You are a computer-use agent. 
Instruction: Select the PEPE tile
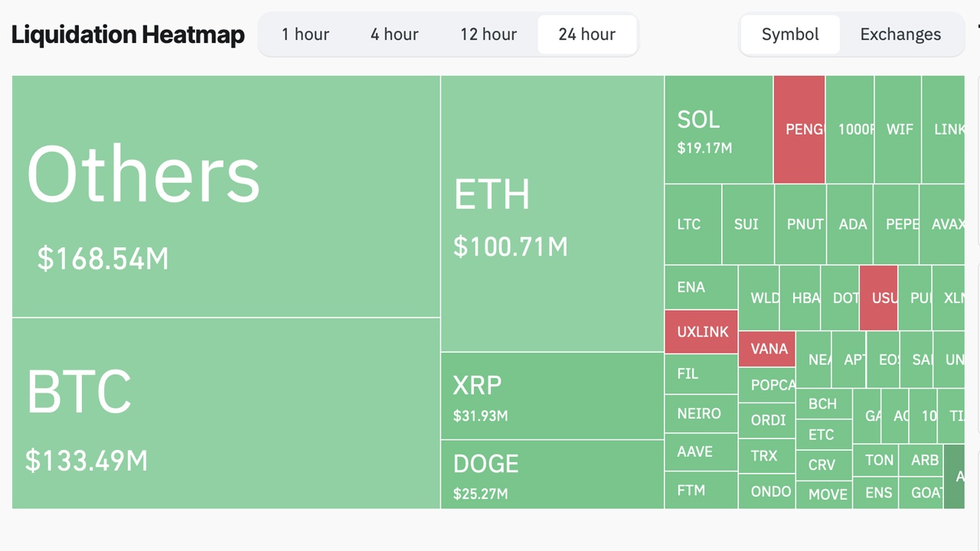point(897,224)
